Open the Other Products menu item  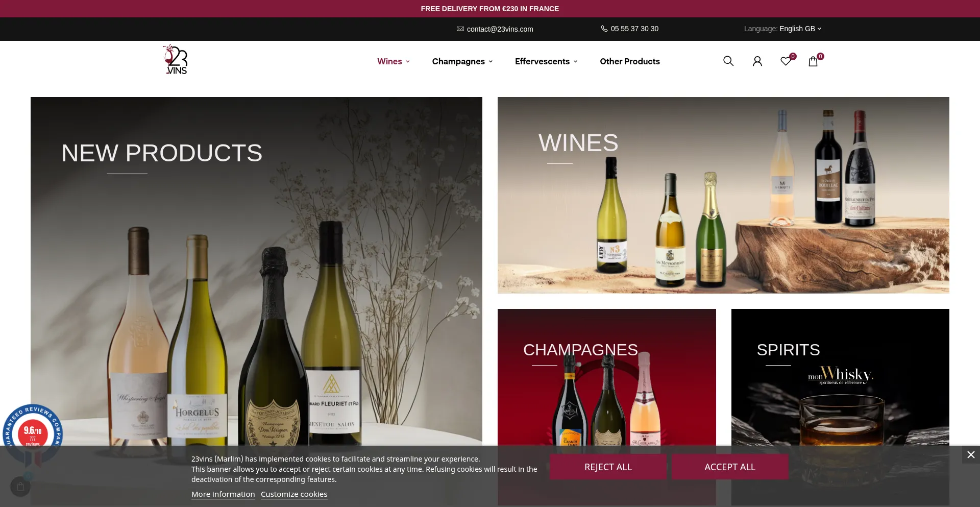pos(630,61)
